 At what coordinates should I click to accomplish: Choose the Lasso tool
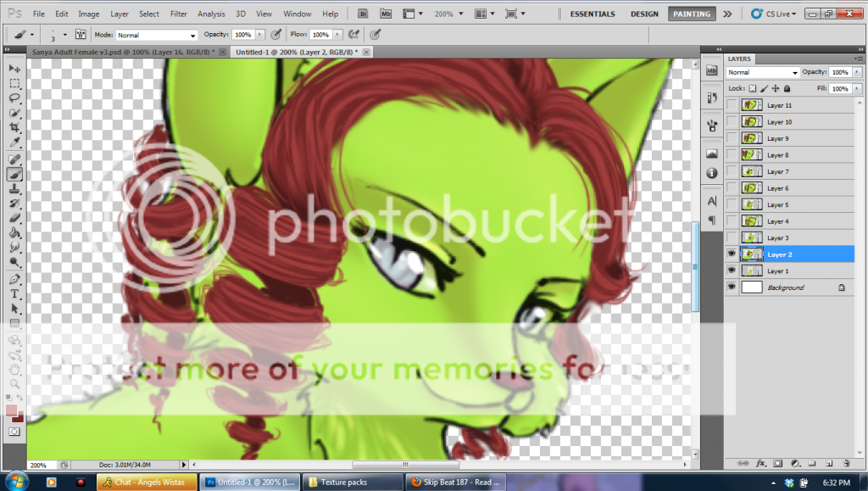coord(14,98)
